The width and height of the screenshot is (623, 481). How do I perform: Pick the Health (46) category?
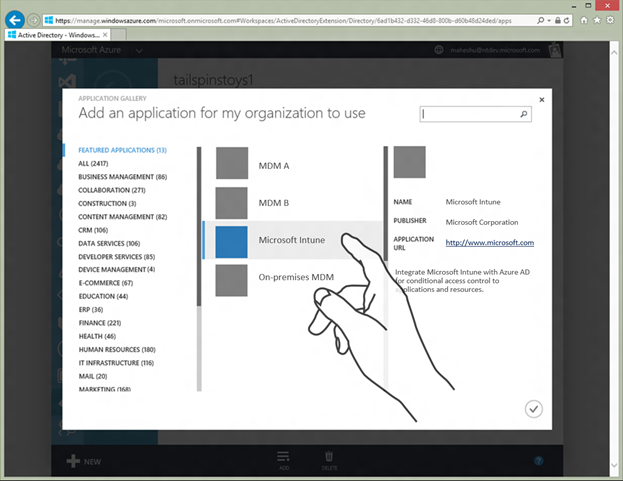[x=97, y=336]
